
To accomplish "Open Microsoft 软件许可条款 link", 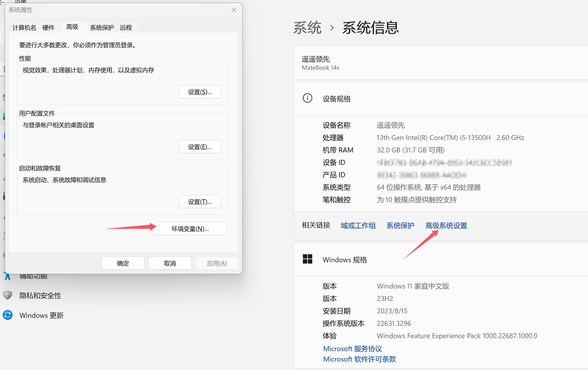I will click(360, 359).
